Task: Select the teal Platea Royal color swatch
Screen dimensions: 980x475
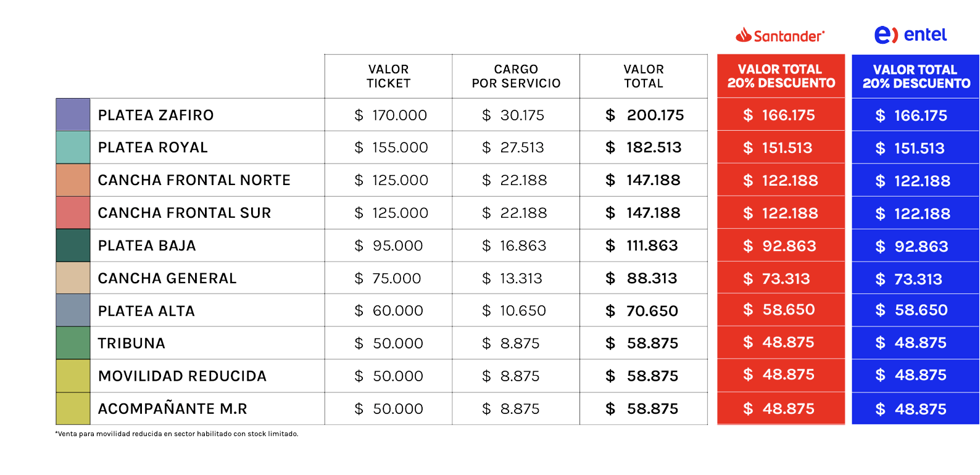Action: coord(73,147)
